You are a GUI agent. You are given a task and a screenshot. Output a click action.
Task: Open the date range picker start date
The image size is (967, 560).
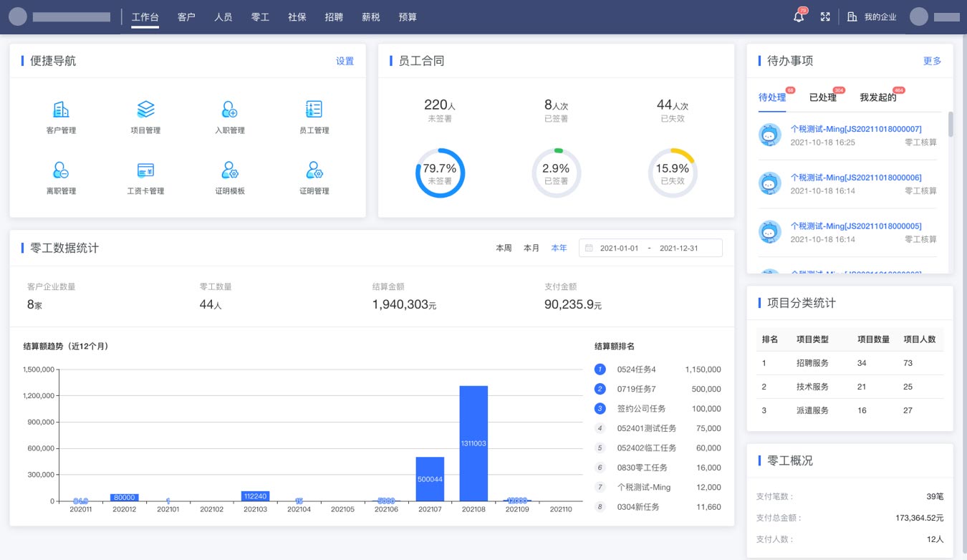coord(618,248)
